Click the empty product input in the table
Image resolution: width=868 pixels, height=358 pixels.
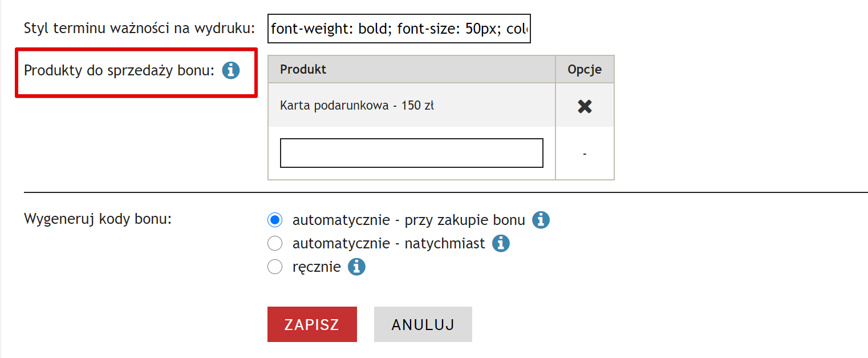point(411,153)
